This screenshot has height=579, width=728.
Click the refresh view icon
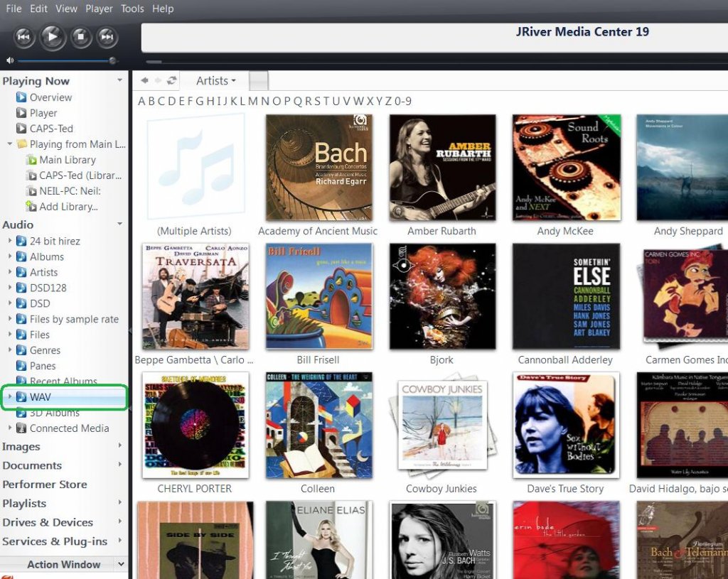(172, 81)
